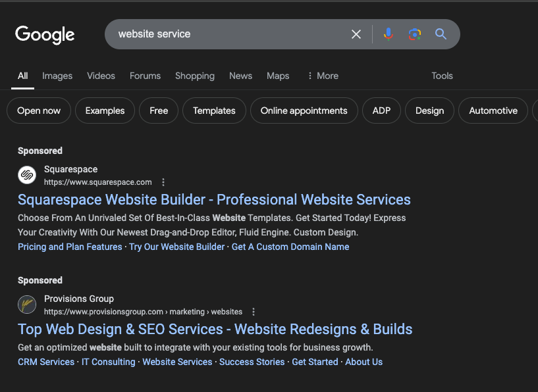The image size is (538, 392).
Task: Follow Try Our Website Builder link
Action: click(x=176, y=247)
